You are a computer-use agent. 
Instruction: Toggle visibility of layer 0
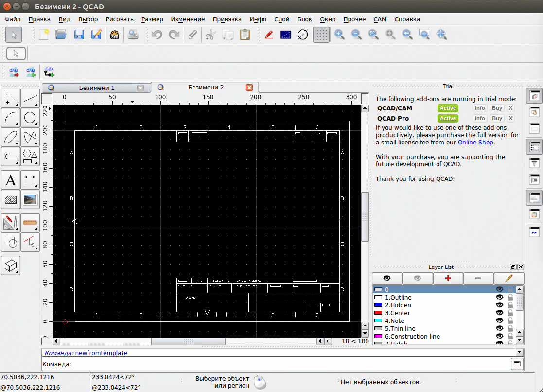[499, 289]
